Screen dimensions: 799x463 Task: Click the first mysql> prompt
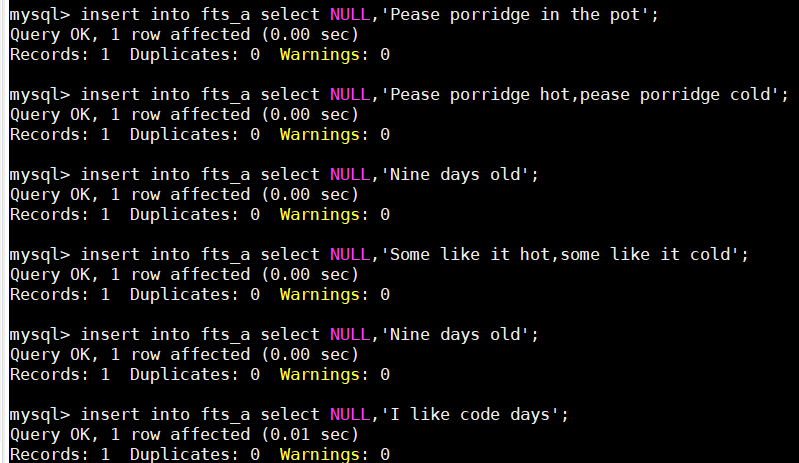pyautogui.click(x=39, y=15)
